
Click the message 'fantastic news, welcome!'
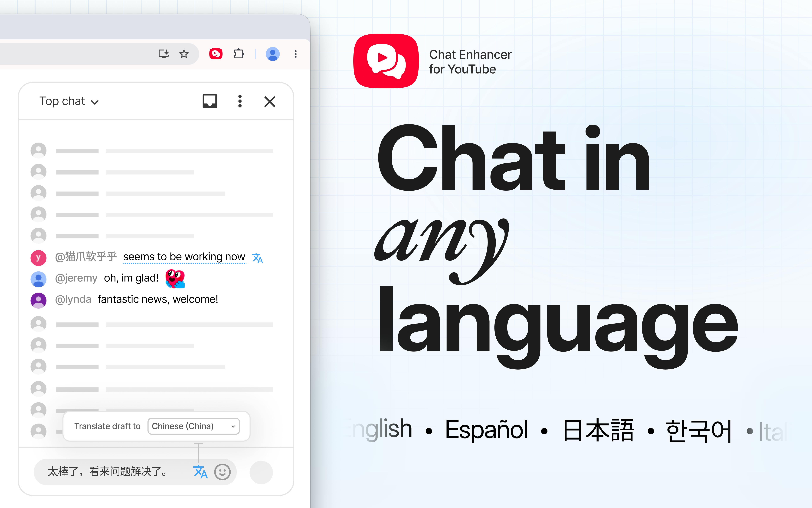click(158, 299)
